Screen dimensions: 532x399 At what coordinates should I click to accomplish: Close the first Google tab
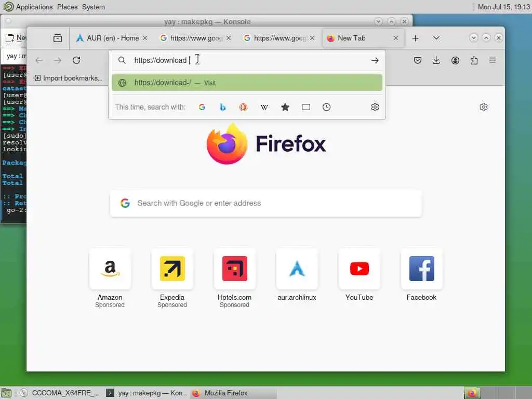point(229,38)
